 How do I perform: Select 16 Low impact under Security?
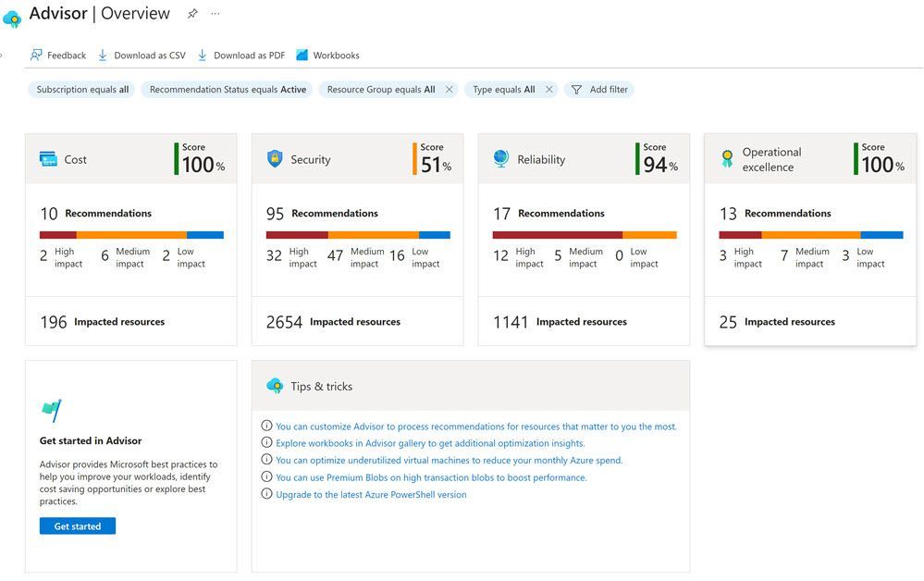[x=415, y=257]
